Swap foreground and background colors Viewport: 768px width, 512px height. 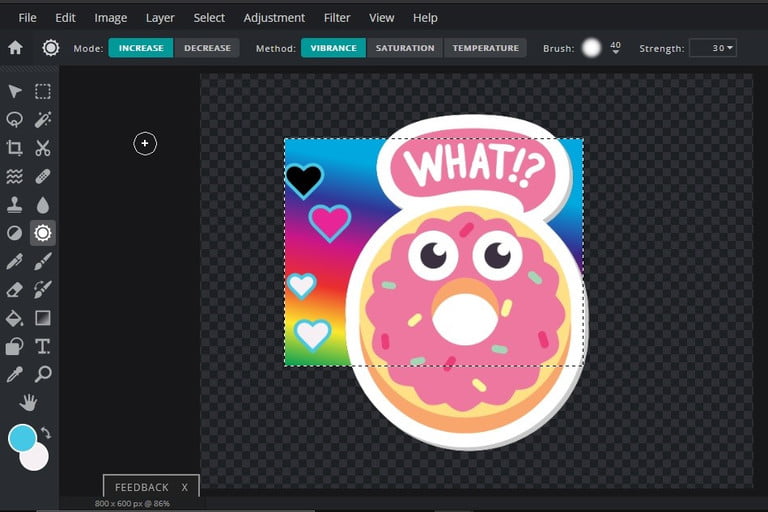click(x=46, y=433)
